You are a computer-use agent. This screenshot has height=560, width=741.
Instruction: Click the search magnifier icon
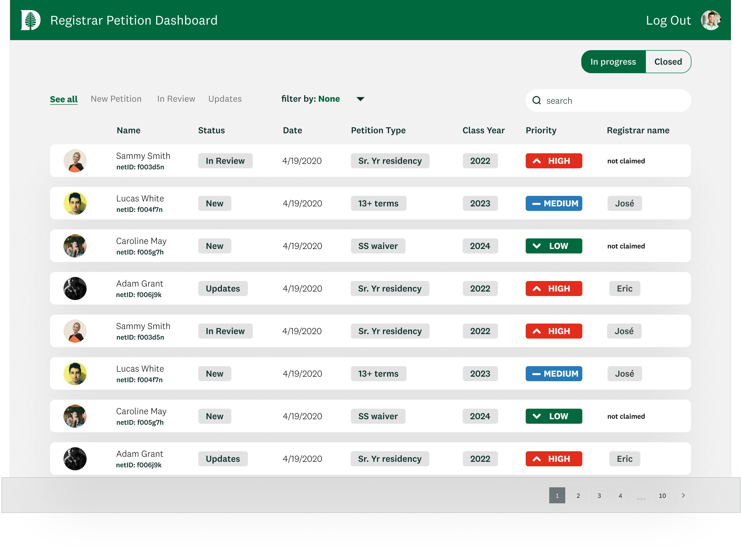click(x=537, y=100)
